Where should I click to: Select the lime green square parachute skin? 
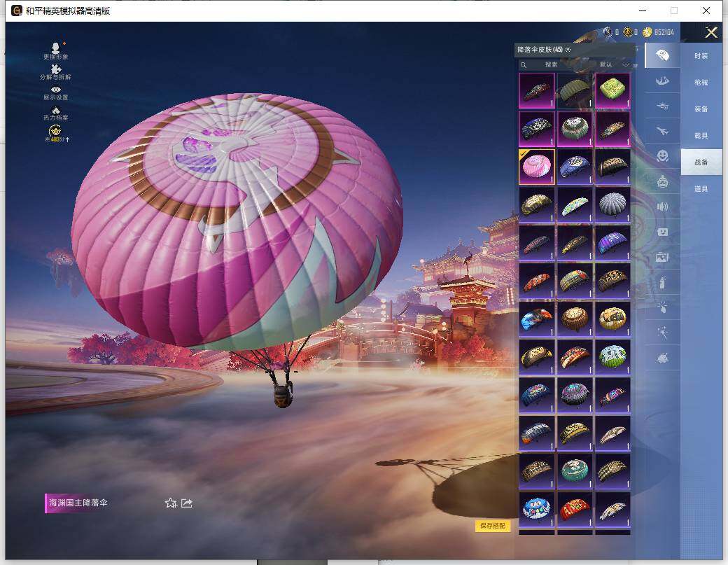pos(612,90)
